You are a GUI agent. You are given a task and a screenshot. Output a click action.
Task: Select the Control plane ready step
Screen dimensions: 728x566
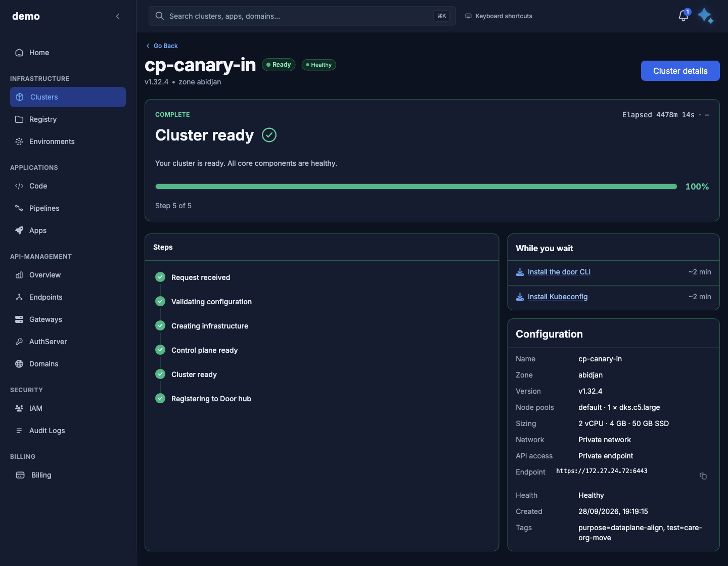click(204, 350)
